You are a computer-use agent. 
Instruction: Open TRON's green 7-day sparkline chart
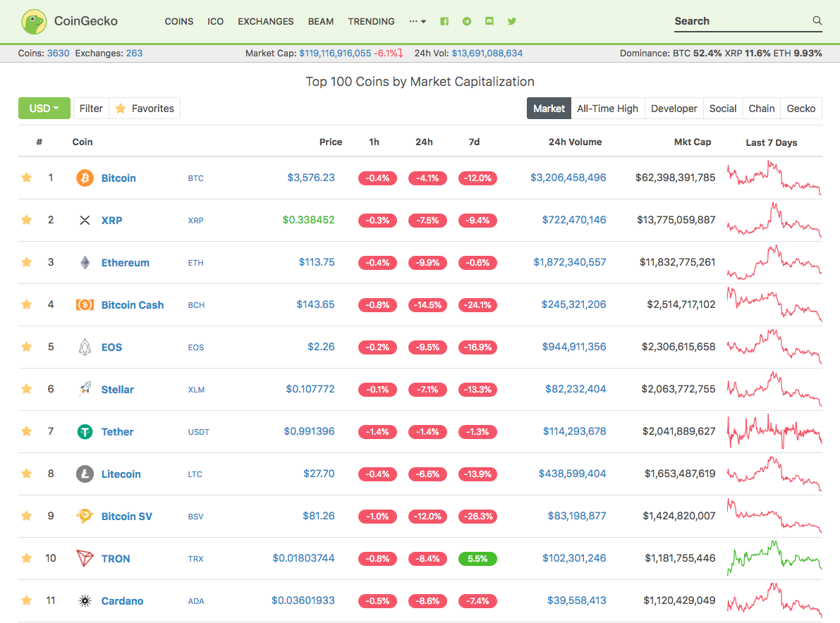(774, 557)
